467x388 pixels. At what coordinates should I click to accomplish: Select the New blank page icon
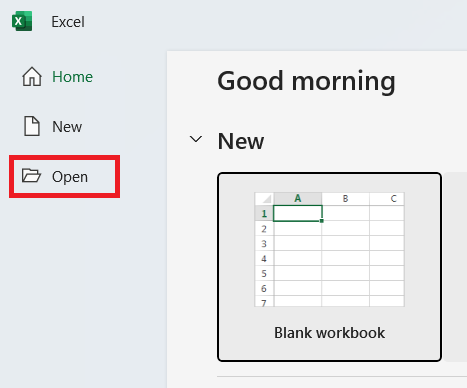(32, 126)
